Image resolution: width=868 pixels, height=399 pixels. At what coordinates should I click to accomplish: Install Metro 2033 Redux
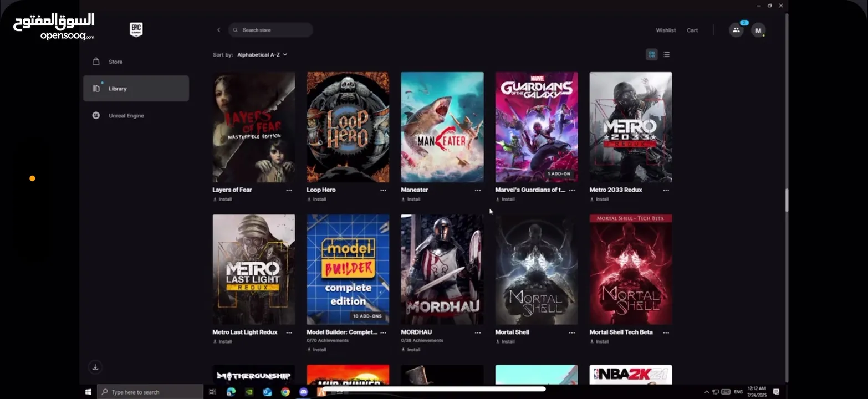pos(599,199)
